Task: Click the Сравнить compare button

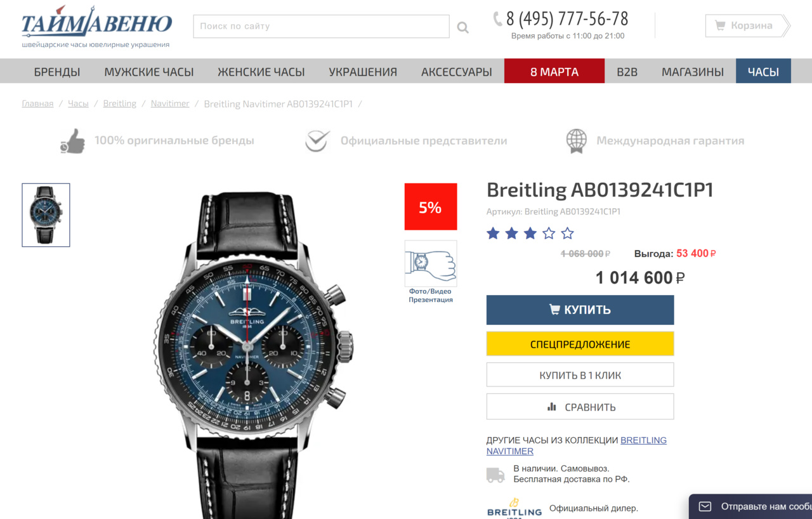Action: tap(580, 407)
